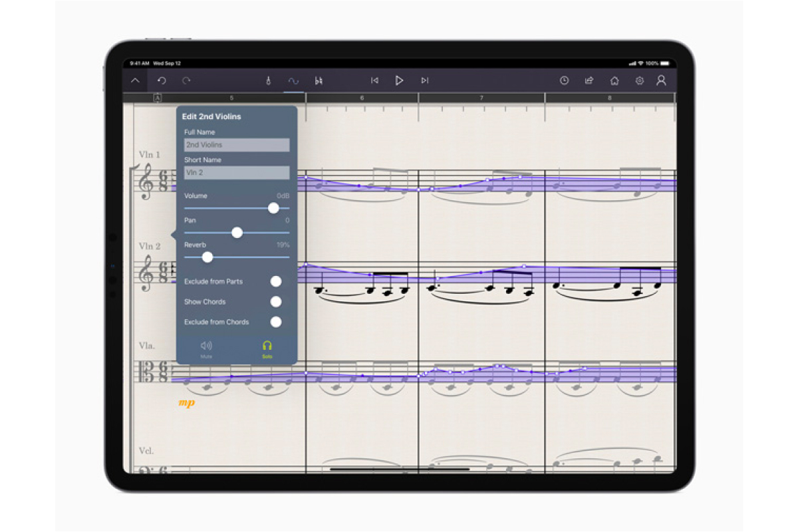Click the Volume slider handle
The width and height of the screenshot is (798, 532).
click(x=273, y=208)
